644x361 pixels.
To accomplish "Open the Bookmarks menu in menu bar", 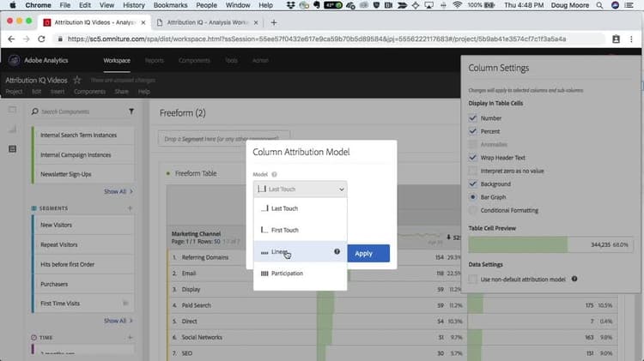I will tap(171, 5).
